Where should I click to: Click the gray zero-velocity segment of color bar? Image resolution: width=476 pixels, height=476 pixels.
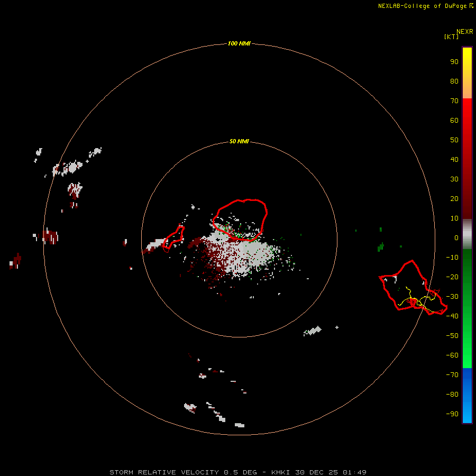[x=467, y=234]
